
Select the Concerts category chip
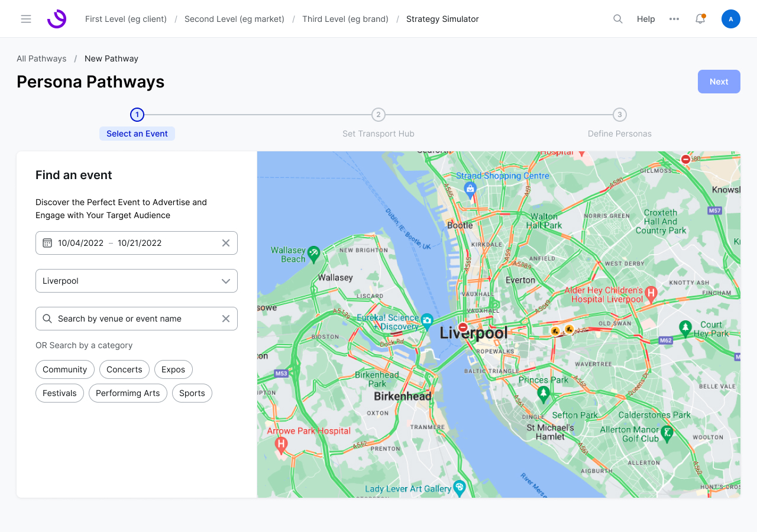[124, 369]
